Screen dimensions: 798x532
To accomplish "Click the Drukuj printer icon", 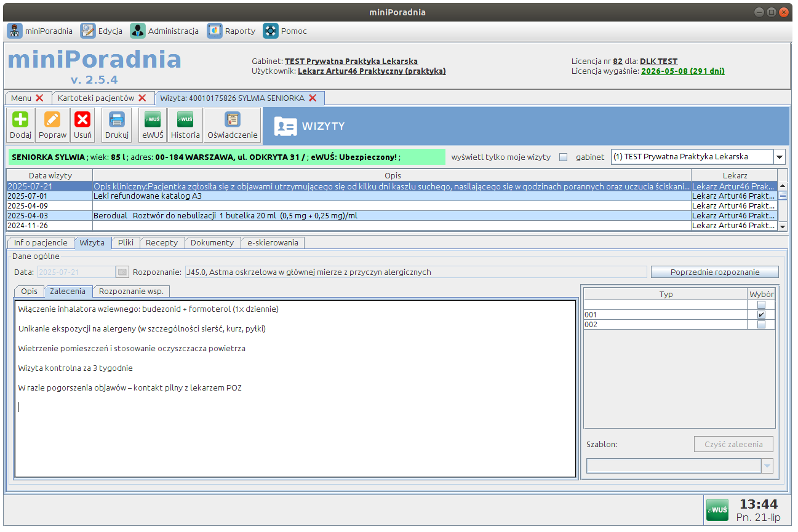I will pyautogui.click(x=117, y=119).
